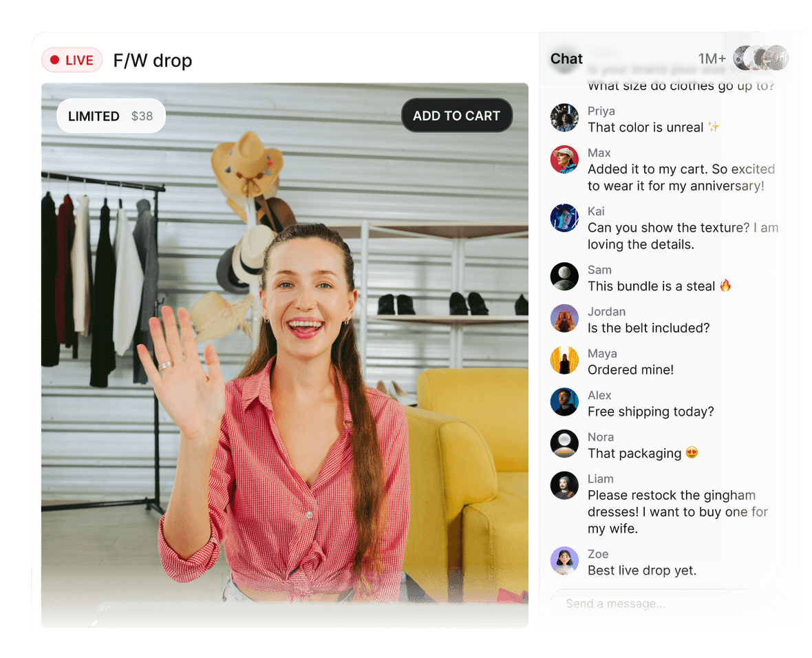Select username Maya in chat
The image size is (812, 658).
[x=602, y=353]
